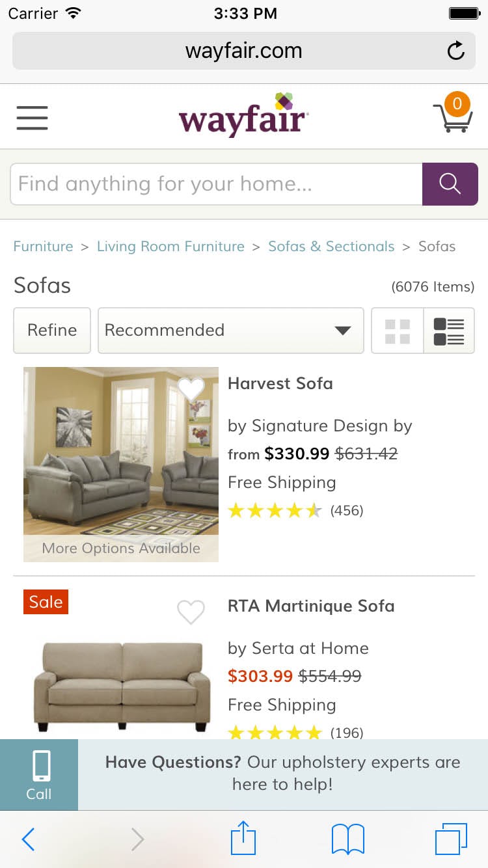The image size is (488, 868).
Task: Go to Living Room Furniture breadcrumb
Action: tap(170, 247)
